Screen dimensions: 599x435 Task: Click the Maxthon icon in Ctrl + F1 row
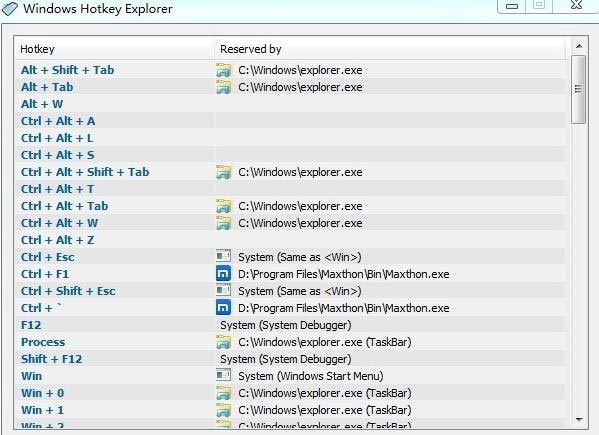223,274
